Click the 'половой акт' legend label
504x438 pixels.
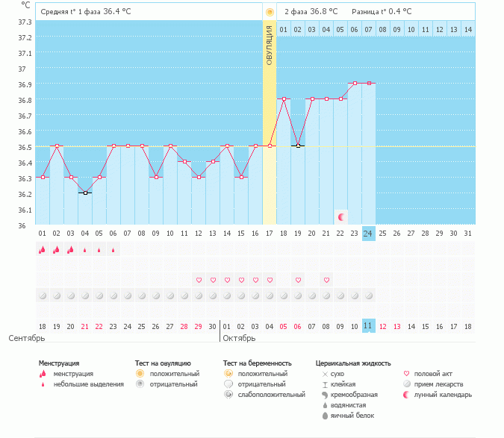(x=433, y=374)
